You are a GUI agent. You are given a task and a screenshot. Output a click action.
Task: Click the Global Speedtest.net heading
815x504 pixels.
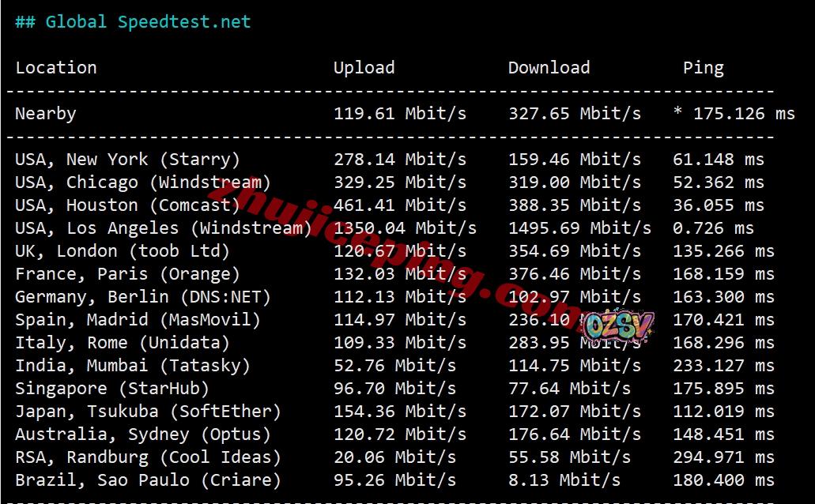click(x=133, y=21)
